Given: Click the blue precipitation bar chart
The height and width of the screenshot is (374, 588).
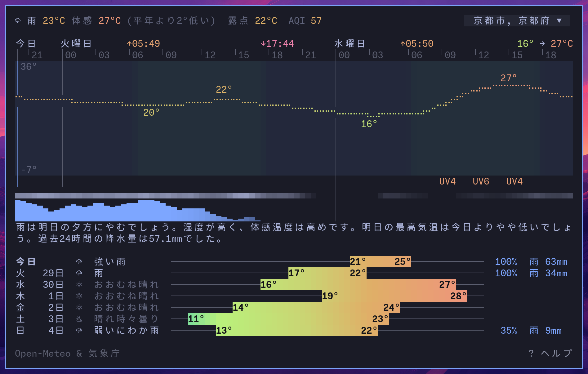Looking at the screenshot, I should tap(138, 211).
